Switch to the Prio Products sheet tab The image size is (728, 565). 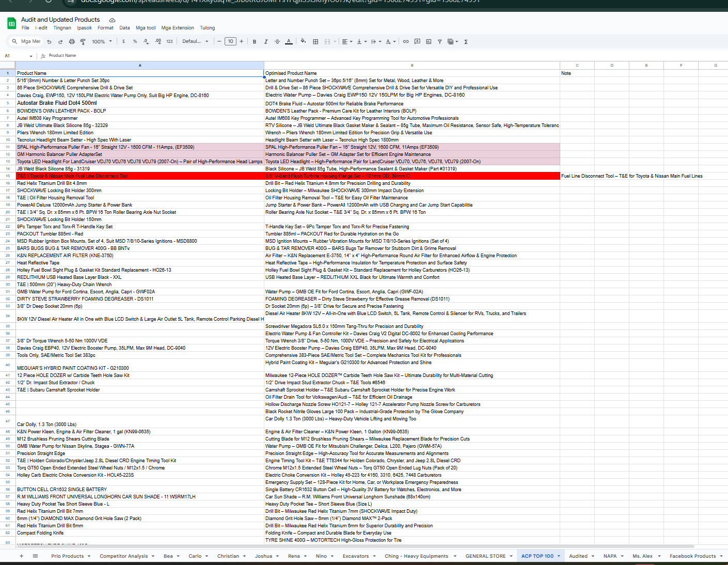(x=68, y=556)
